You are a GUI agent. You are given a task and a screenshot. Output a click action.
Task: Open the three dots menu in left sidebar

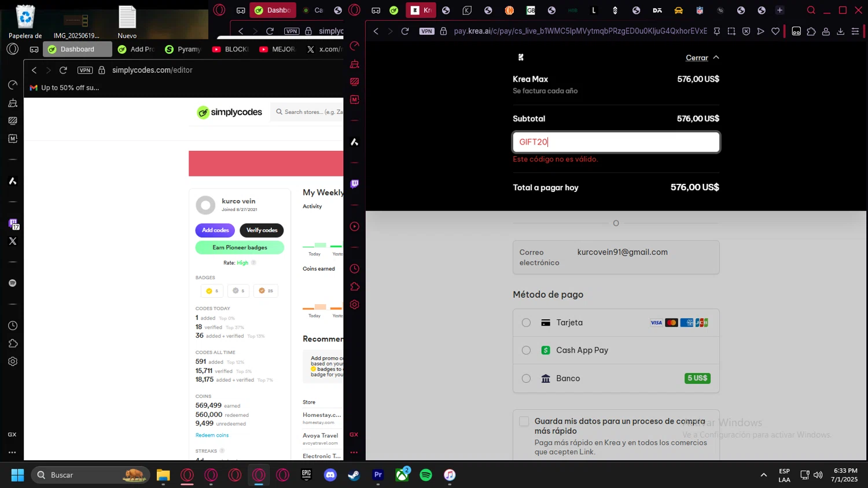(x=12, y=453)
